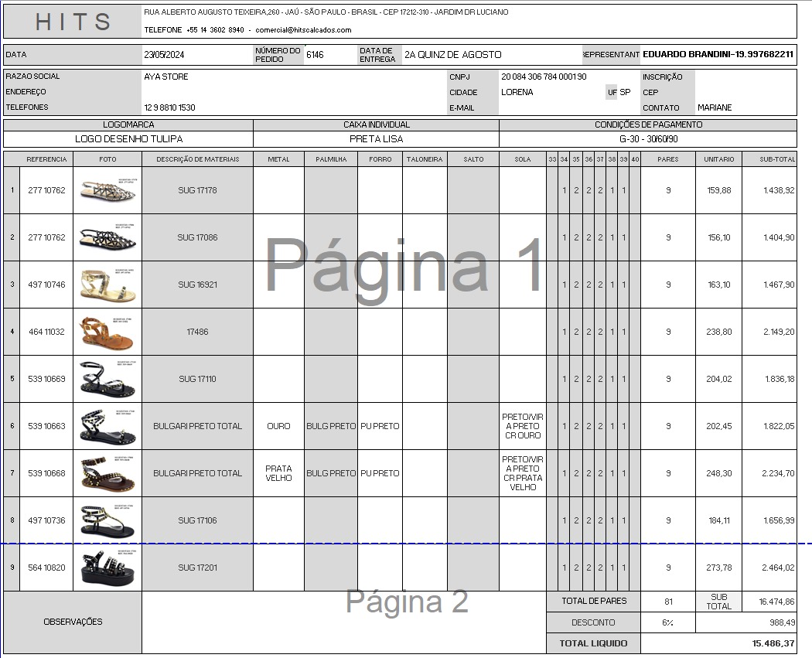Select the gold sandal photo in row 3
The height and width of the screenshot is (658, 812).
[x=107, y=285]
